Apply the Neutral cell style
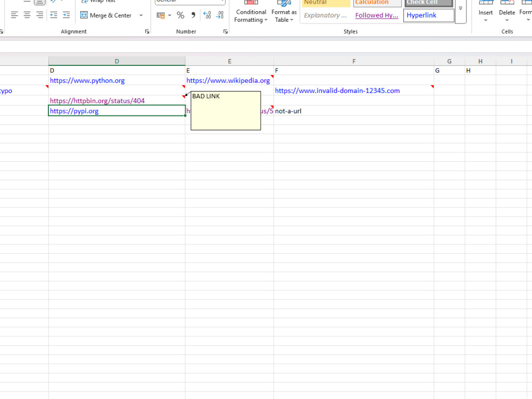 (326, 3)
